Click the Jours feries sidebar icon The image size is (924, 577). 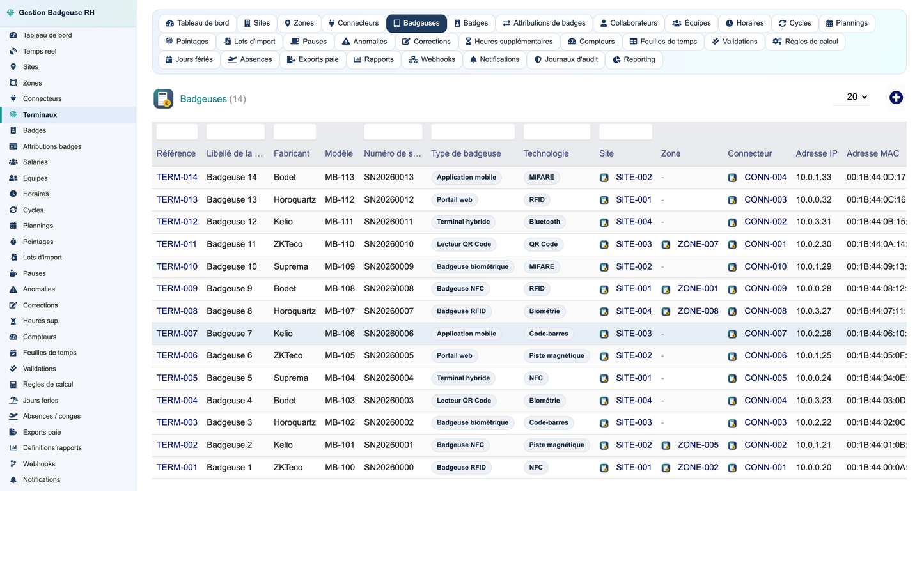click(13, 400)
